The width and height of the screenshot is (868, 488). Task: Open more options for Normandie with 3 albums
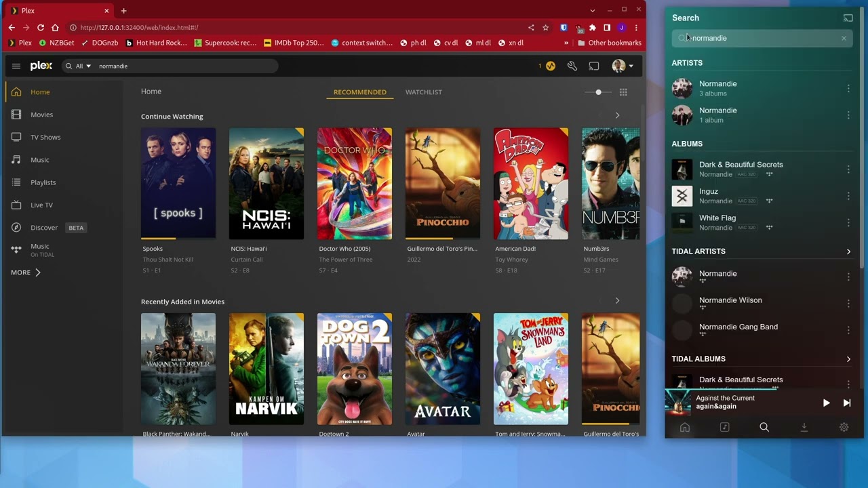(x=848, y=88)
